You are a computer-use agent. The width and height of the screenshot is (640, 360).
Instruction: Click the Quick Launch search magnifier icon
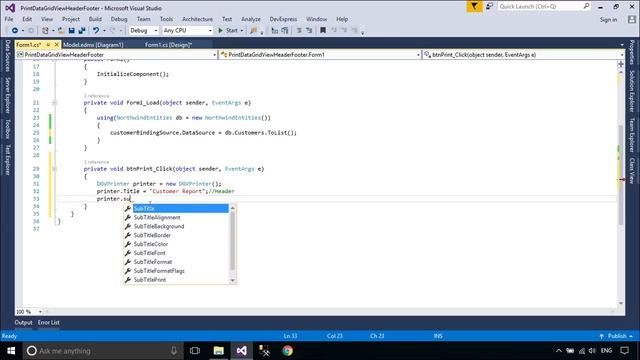point(586,6)
